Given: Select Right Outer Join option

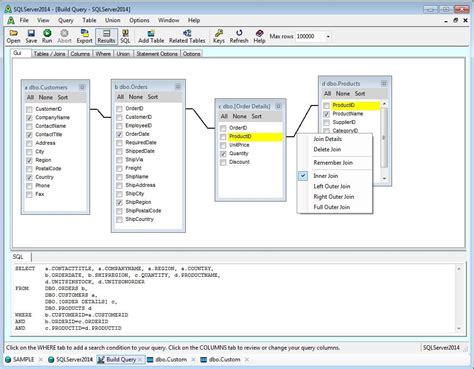Looking at the screenshot, I should pos(335,197).
